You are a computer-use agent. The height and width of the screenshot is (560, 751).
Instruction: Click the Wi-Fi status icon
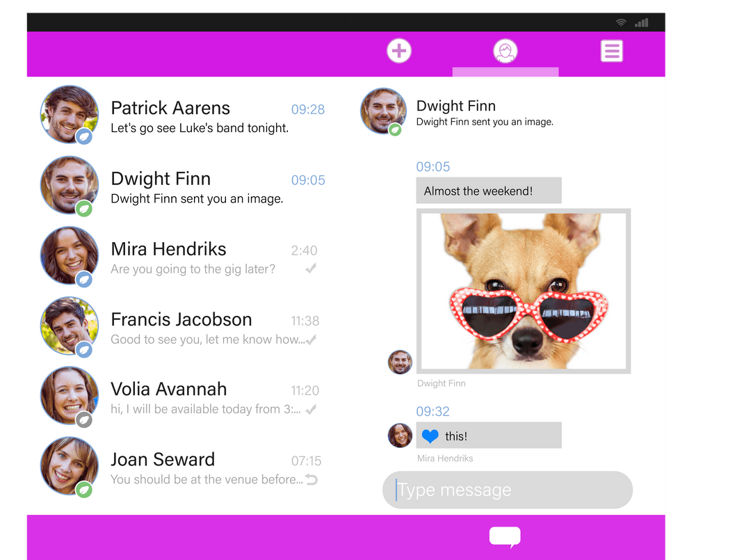point(621,22)
